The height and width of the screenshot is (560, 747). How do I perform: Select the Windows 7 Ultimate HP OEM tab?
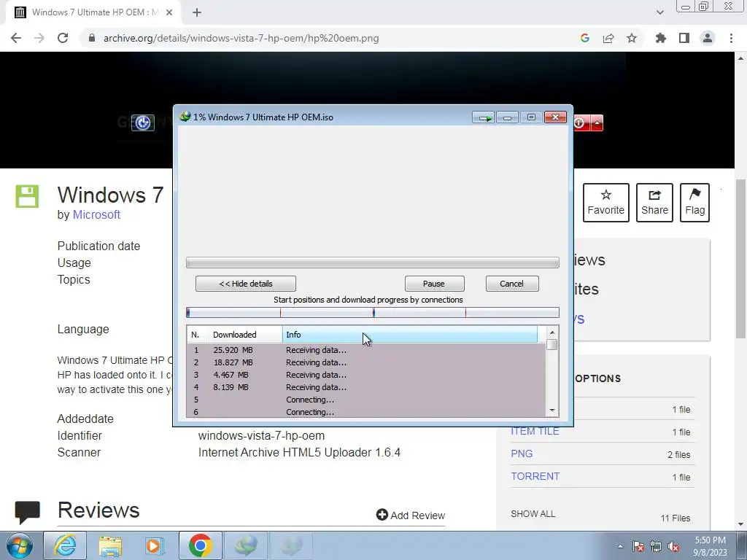pyautogui.click(x=93, y=13)
